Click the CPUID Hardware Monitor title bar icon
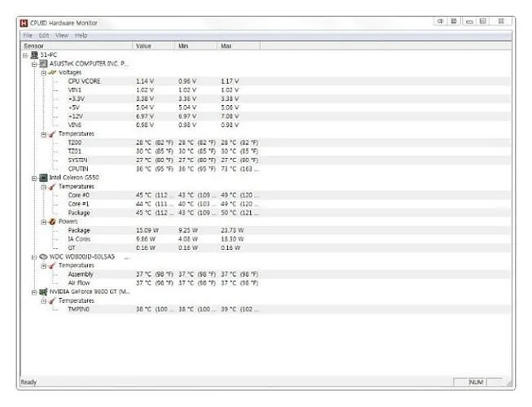 click(x=24, y=23)
